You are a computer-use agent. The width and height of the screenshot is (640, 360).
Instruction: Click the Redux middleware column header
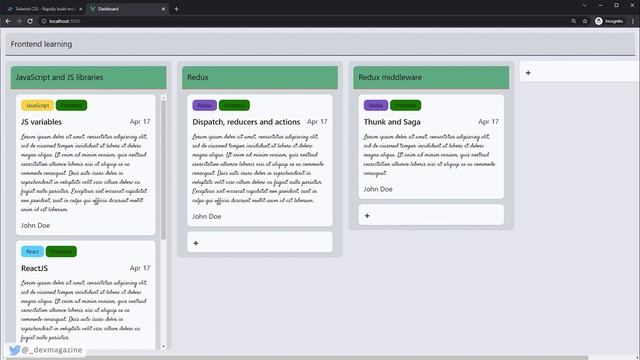pyautogui.click(x=431, y=77)
